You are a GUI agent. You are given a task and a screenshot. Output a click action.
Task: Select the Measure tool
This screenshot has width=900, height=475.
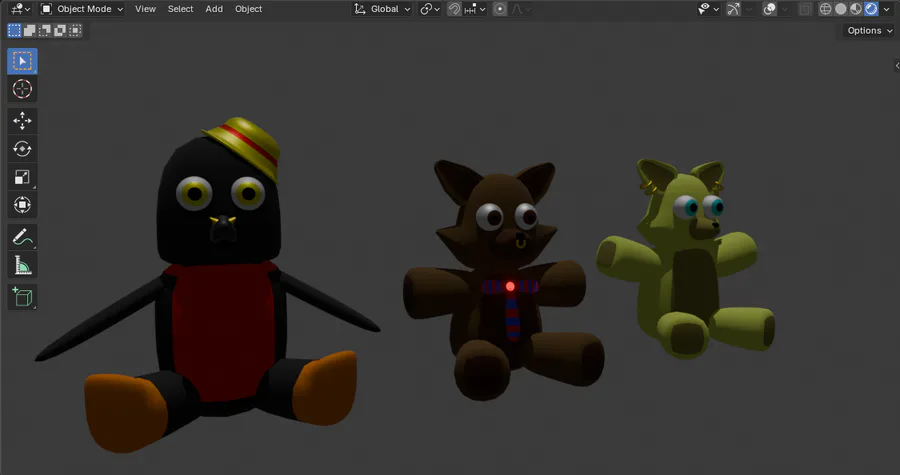coord(22,264)
